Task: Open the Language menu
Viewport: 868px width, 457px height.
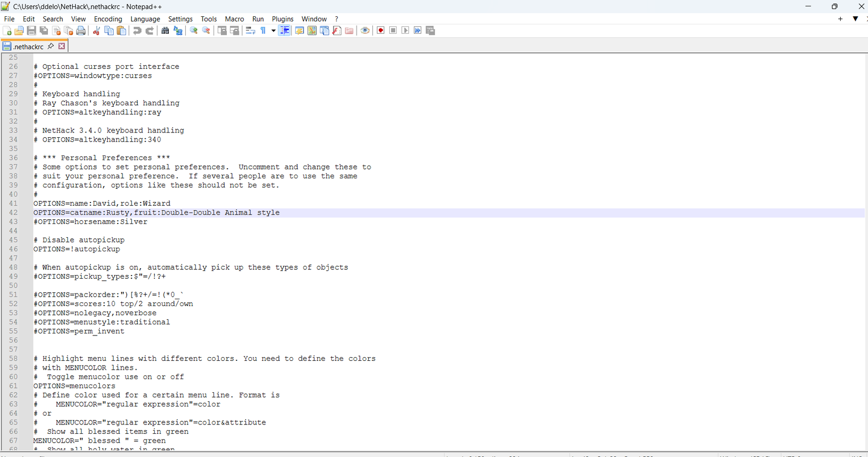Action: pos(145,19)
